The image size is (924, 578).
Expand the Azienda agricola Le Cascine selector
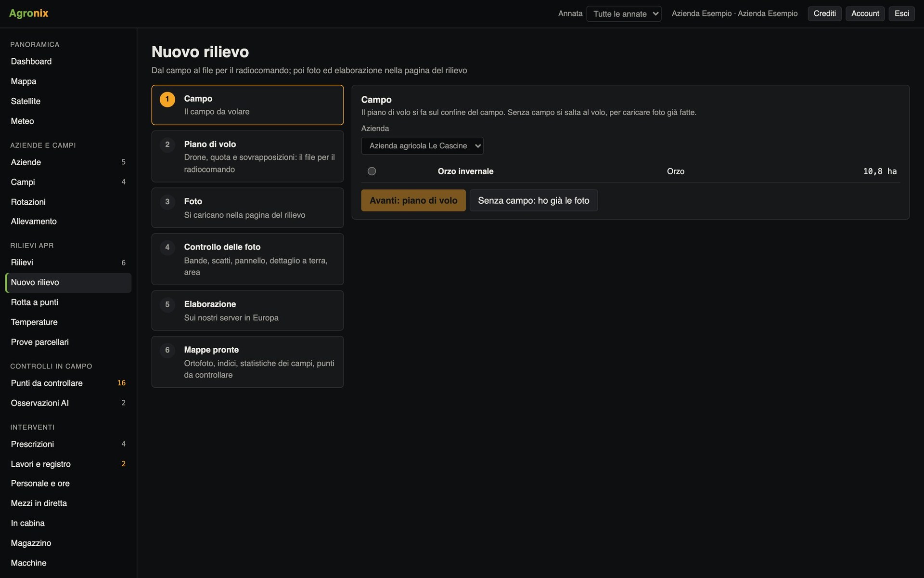[422, 145]
